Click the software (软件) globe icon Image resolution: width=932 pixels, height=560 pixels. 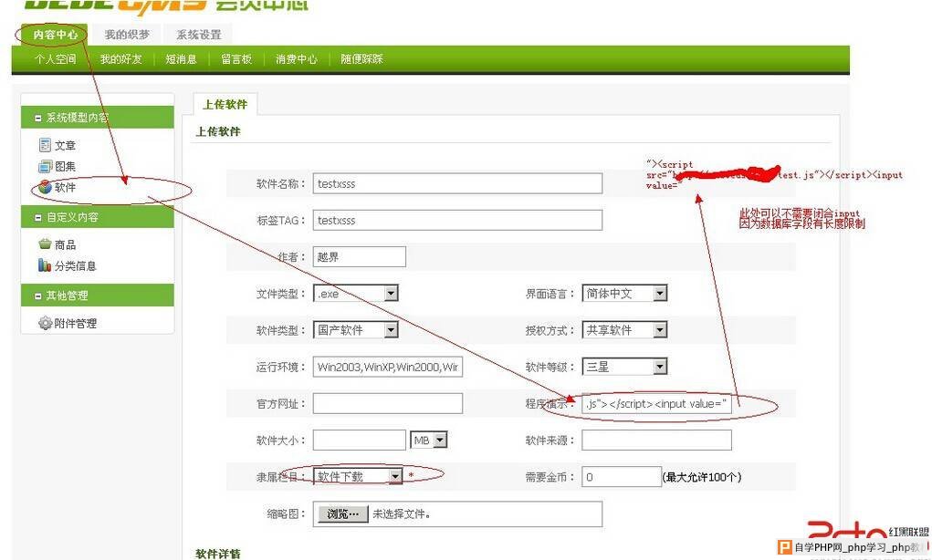pos(45,187)
